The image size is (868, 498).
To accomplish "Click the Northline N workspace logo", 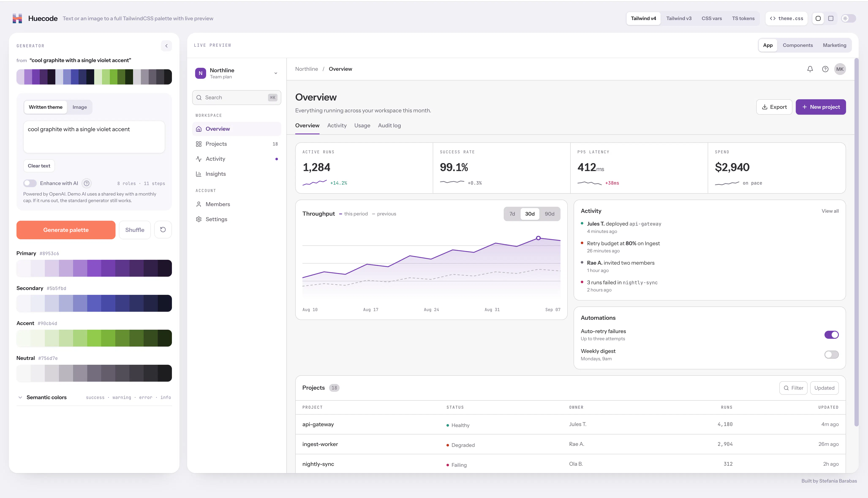I will tap(200, 73).
